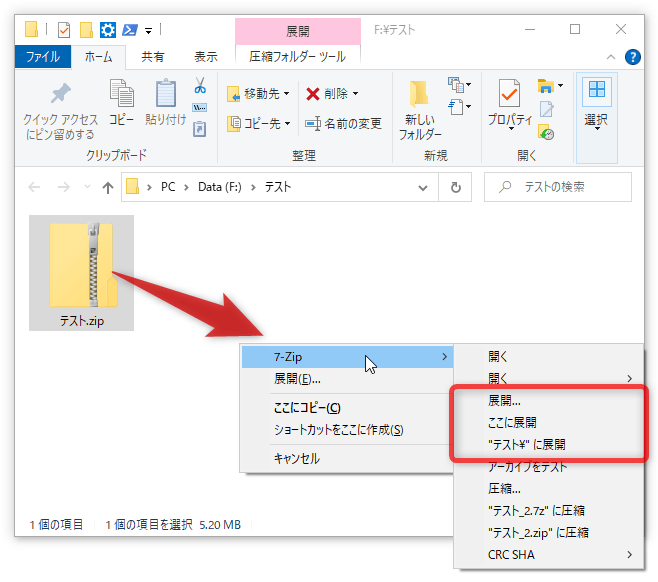Click the Copy icon in Clipboard group
658x582 pixels.
click(122, 93)
